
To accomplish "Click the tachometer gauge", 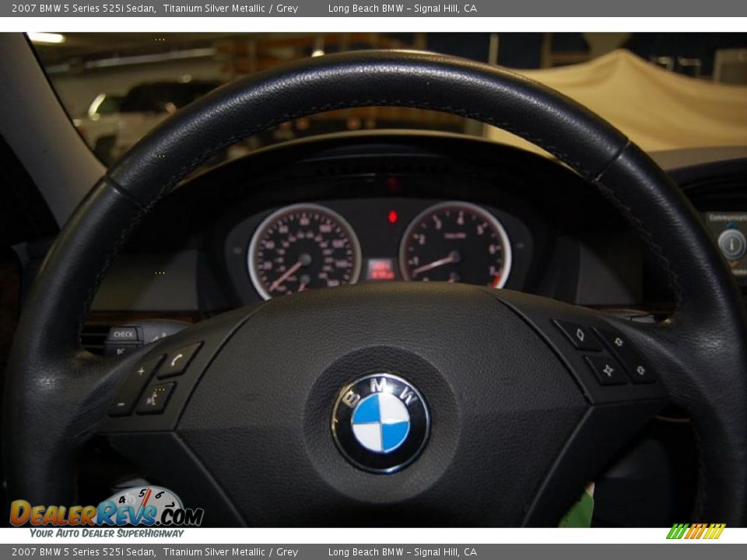I will (x=455, y=247).
